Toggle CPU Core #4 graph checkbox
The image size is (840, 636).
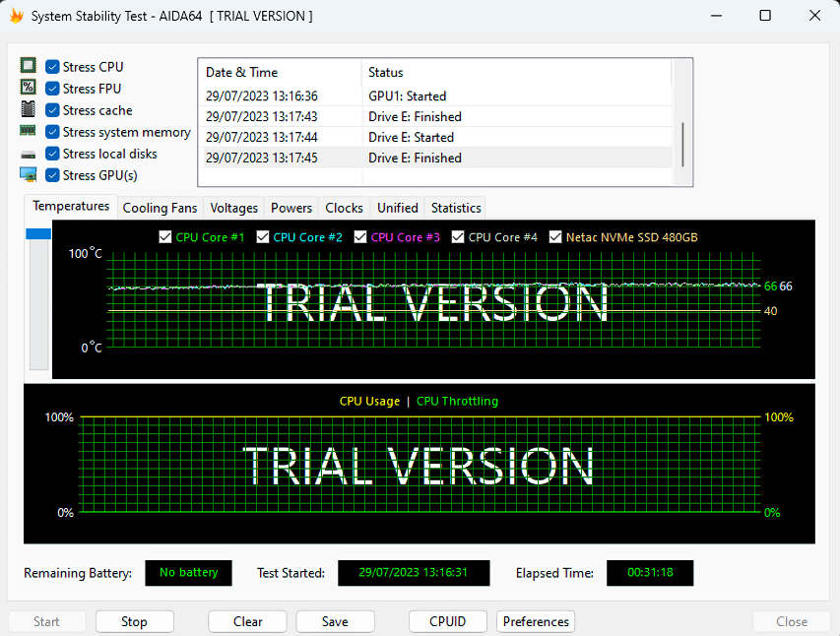pyautogui.click(x=458, y=237)
